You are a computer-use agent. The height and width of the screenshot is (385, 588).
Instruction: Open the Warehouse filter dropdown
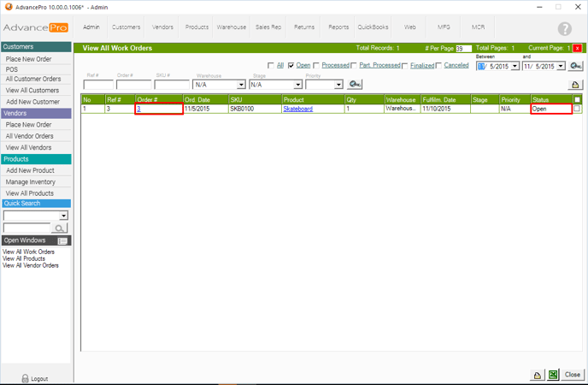pyautogui.click(x=241, y=85)
